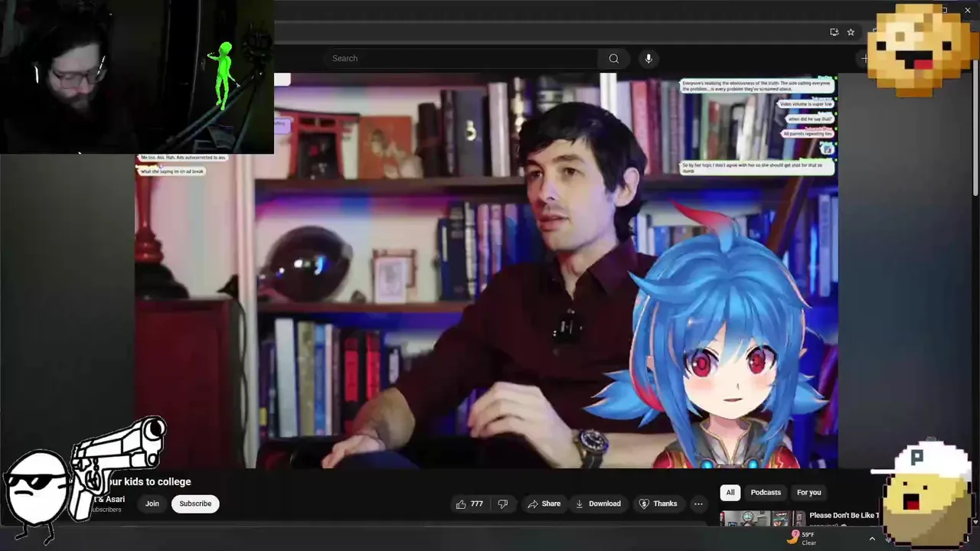Click the install app icon in address bar
This screenshot has height=551, width=980.
pos(834,32)
